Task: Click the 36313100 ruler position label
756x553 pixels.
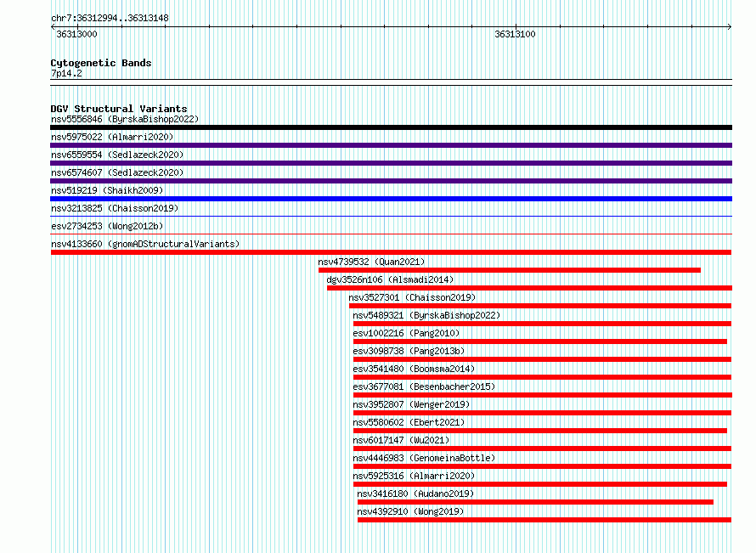Action: coord(515,34)
